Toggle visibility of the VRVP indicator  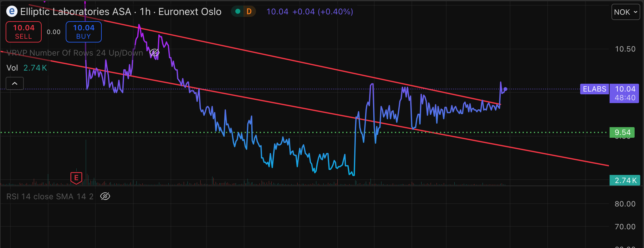click(x=154, y=53)
